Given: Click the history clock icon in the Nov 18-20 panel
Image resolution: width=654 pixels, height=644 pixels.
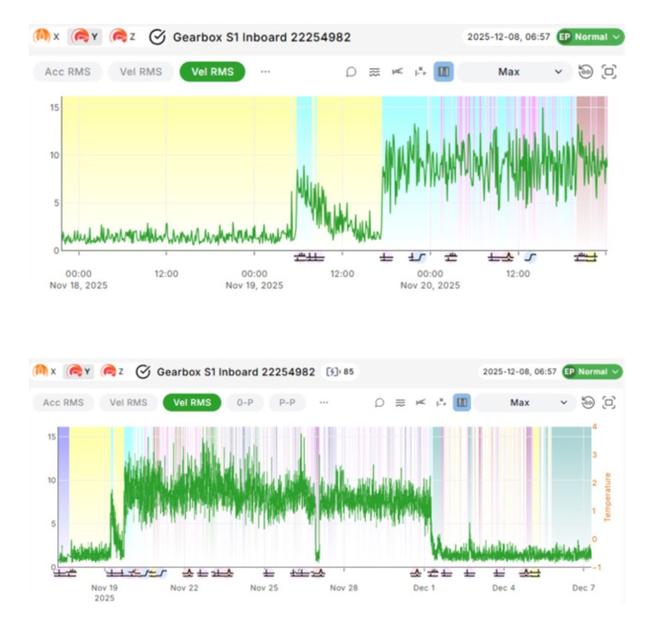Looking at the screenshot, I should tap(585, 71).
